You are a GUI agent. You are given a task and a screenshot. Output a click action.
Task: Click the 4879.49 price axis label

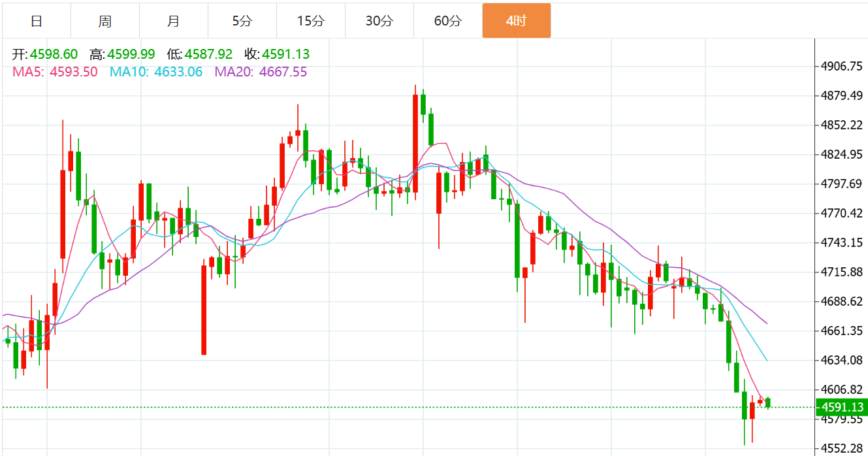843,96
